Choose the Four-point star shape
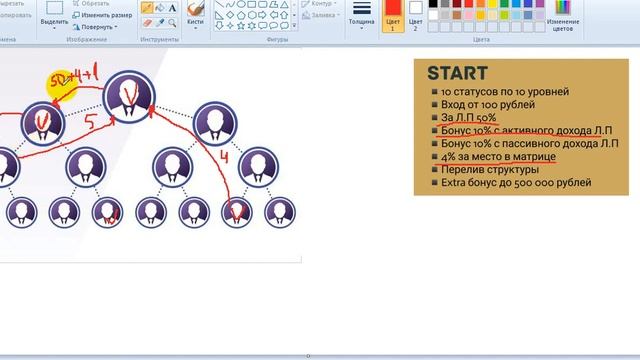This screenshot has height=360, width=640. 231,26
